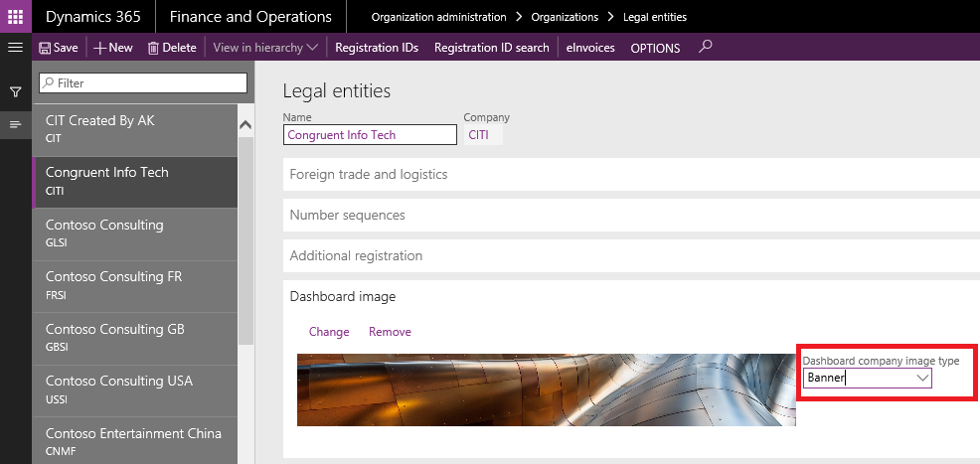Viewport: 980px width, 464px height.
Task: Select Contoso Consulting USA entity
Action: click(135, 390)
